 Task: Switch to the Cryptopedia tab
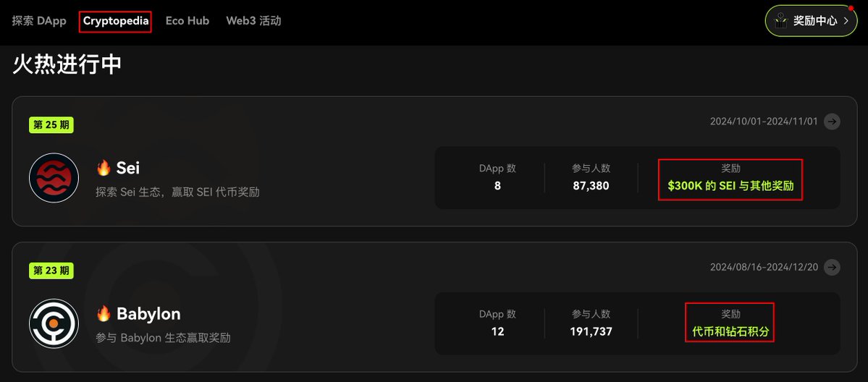pyautogui.click(x=116, y=21)
